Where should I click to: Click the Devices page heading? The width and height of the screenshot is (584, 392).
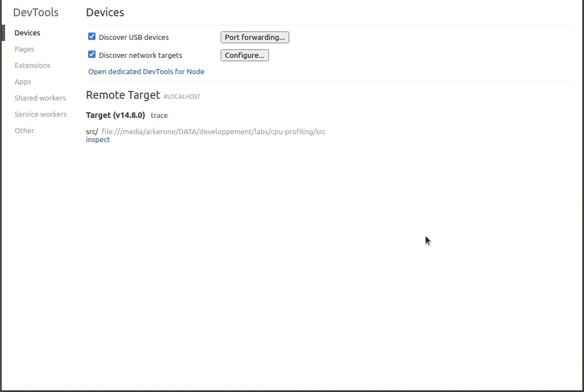pyautogui.click(x=105, y=12)
